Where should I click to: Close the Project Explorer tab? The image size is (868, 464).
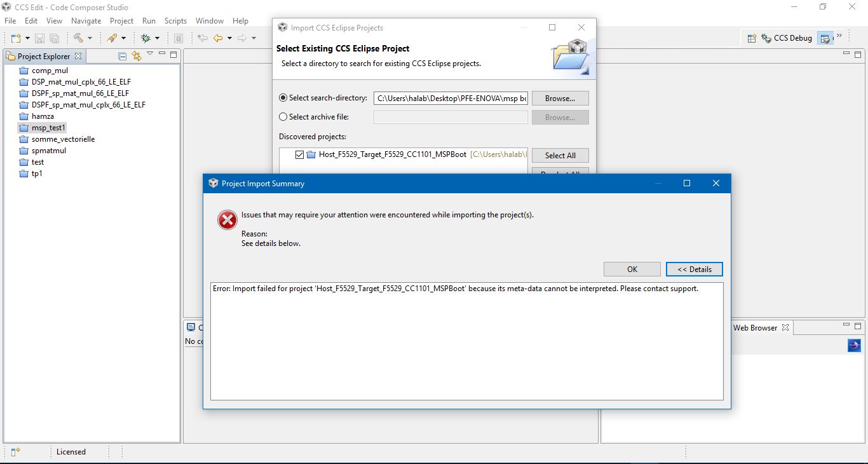coord(78,56)
